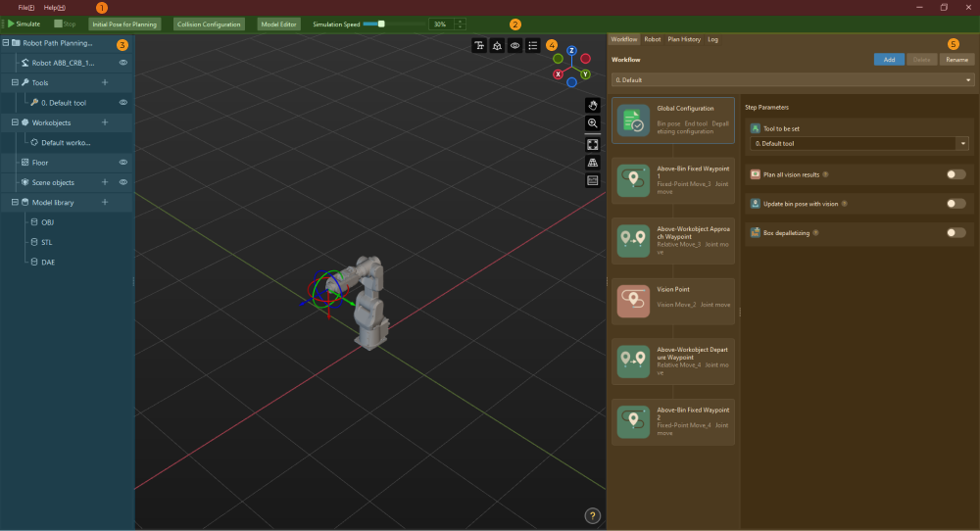
Task: Click the fit-to-view icon
Action: tap(593, 144)
